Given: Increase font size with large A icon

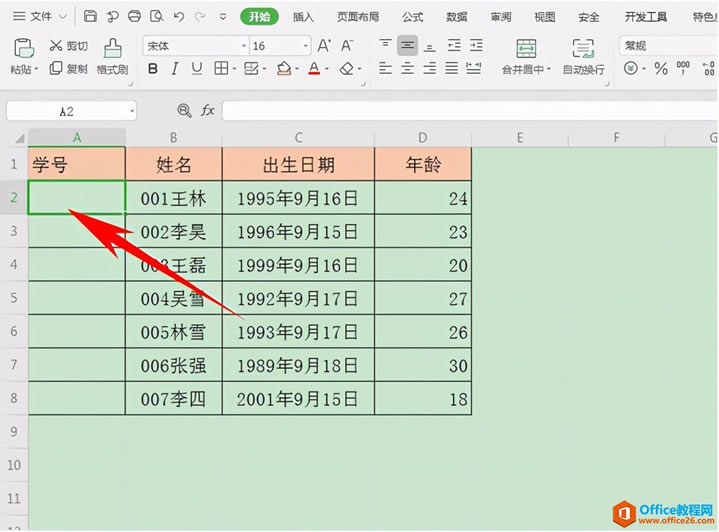Looking at the screenshot, I should click(x=324, y=45).
